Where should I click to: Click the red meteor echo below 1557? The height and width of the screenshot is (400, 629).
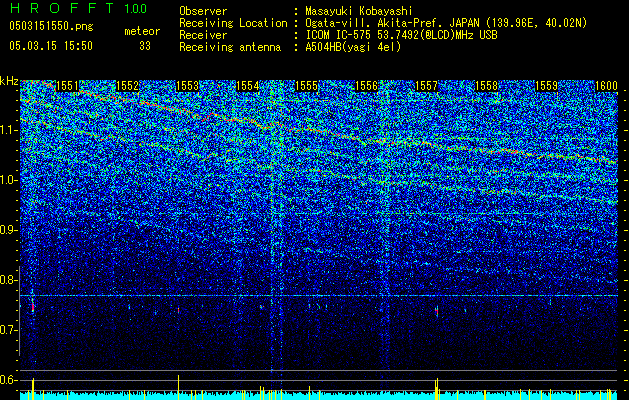(x=437, y=311)
